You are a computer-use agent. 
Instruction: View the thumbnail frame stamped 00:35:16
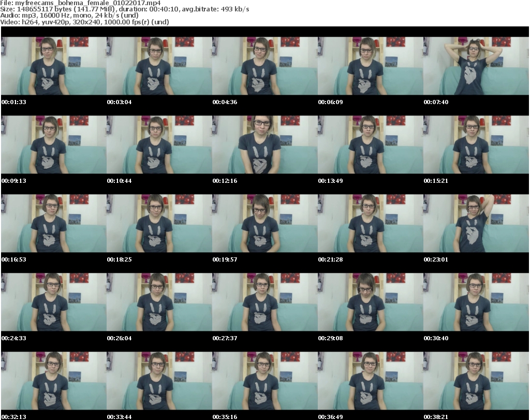pos(264,381)
